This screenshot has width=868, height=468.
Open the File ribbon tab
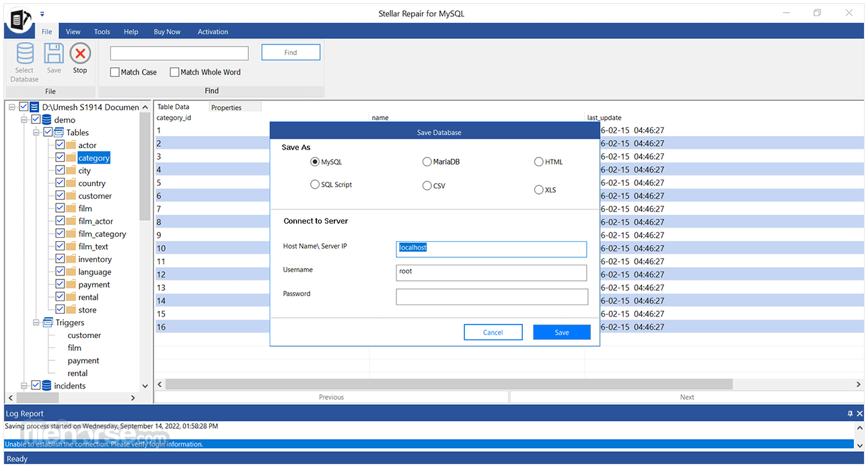tap(47, 32)
